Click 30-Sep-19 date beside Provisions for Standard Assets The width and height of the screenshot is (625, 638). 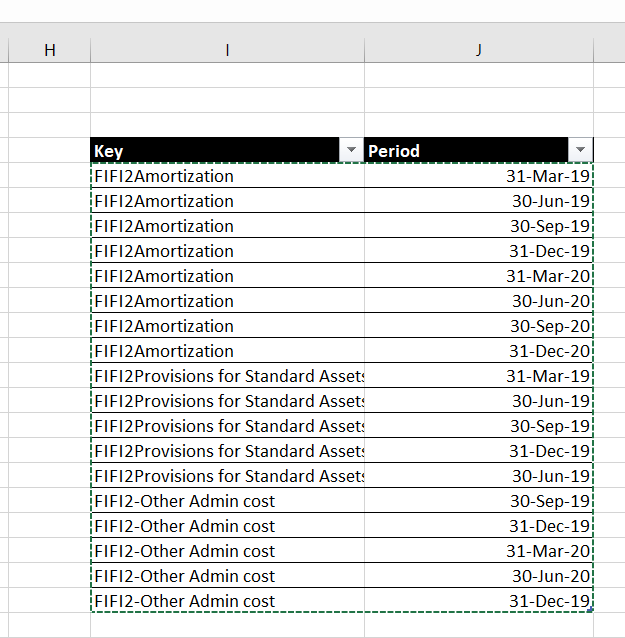point(479,426)
